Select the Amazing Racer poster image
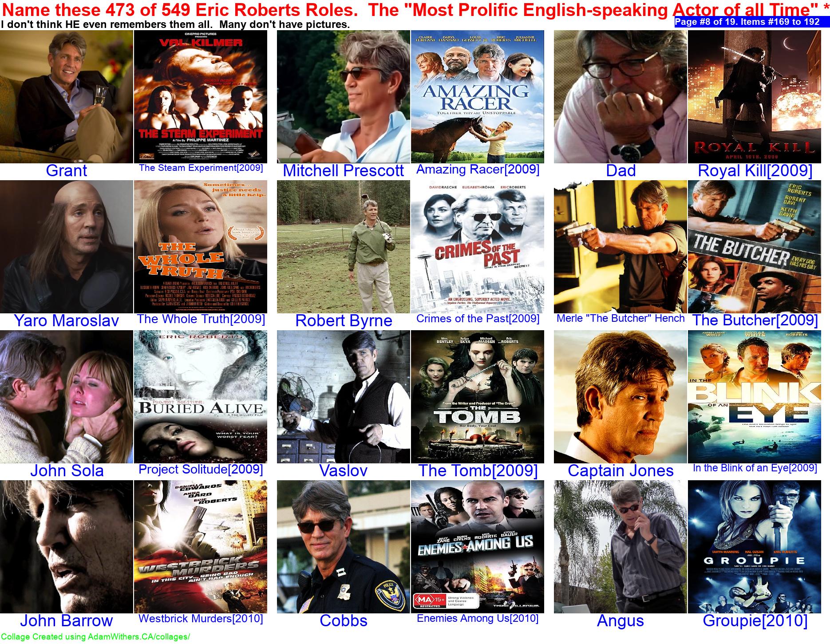Screen dimensions: 830x644 [478, 97]
